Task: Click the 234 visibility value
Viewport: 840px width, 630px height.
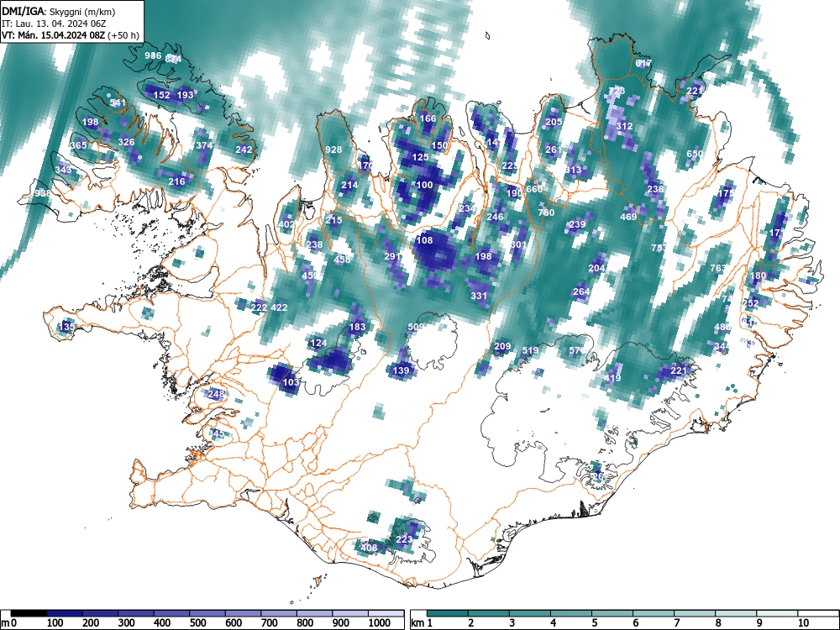Action: pos(467,209)
